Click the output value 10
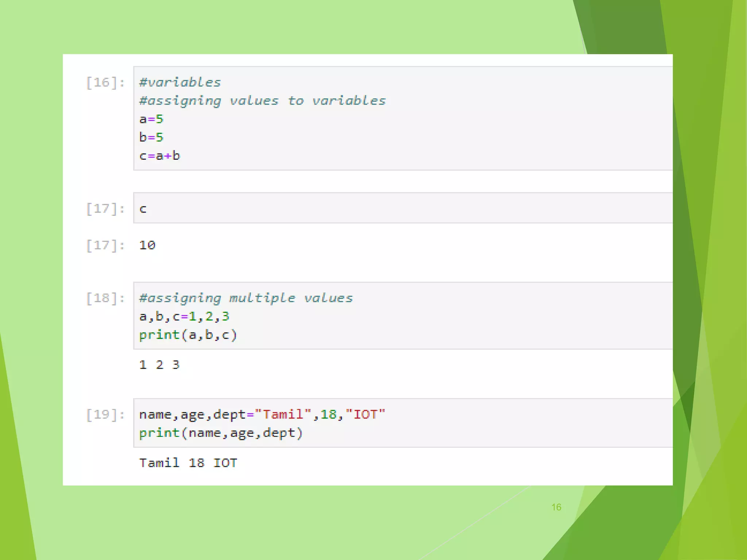The image size is (747, 560). click(147, 245)
